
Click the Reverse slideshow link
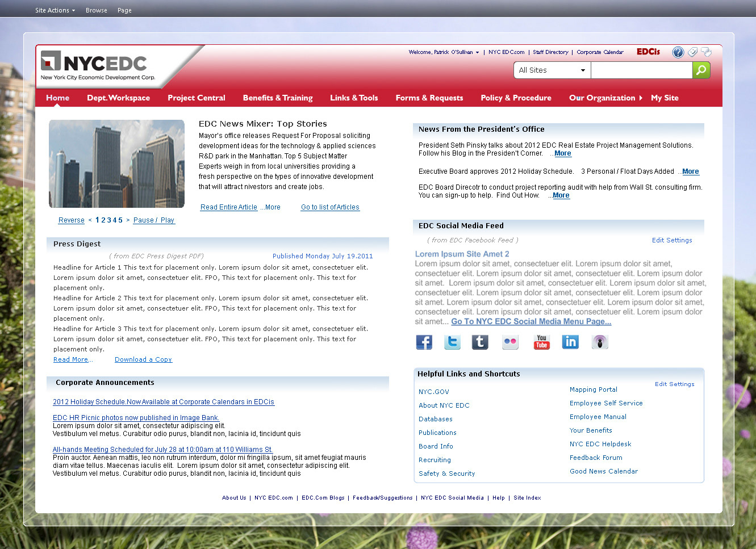[x=72, y=220]
